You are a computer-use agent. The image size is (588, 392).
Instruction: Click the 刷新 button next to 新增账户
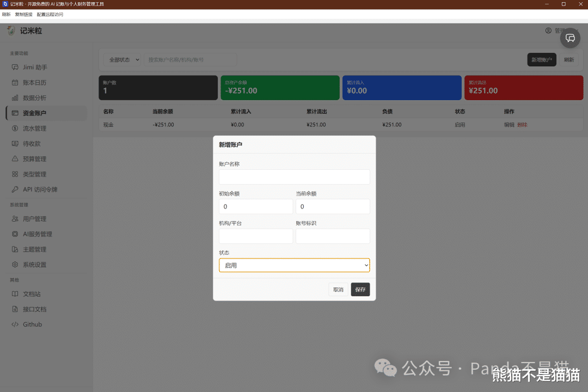click(569, 60)
